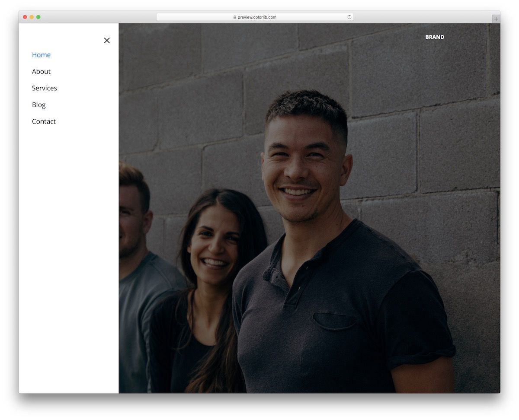The height and width of the screenshot is (420, 519).
Task: Click the red close window button
Action: point(25,17)
